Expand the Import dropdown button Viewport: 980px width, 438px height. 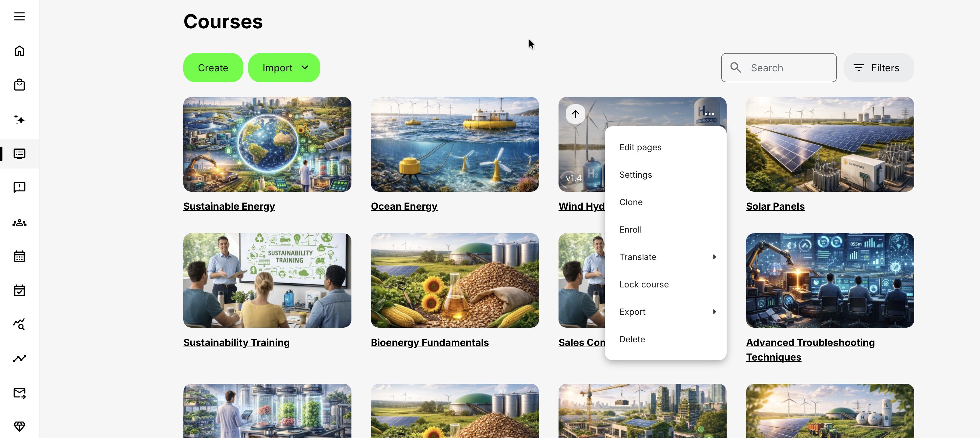(284, 67)
